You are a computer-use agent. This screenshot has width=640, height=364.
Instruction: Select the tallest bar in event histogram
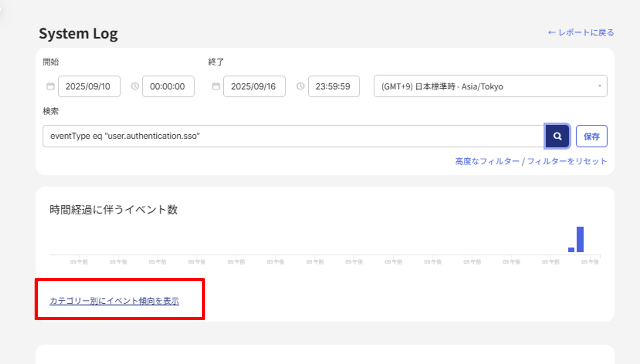pyautogui.click(x=580, y=240)
